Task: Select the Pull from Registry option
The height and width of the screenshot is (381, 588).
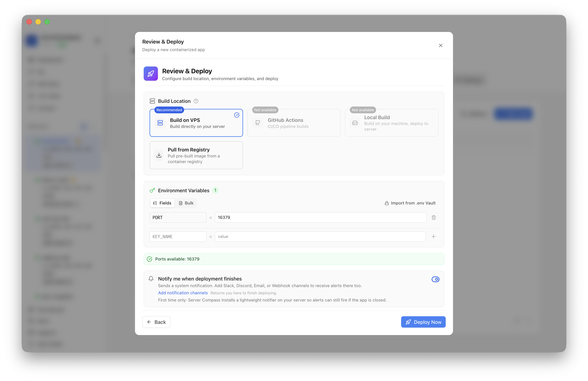Action: (x=196, y=155)
